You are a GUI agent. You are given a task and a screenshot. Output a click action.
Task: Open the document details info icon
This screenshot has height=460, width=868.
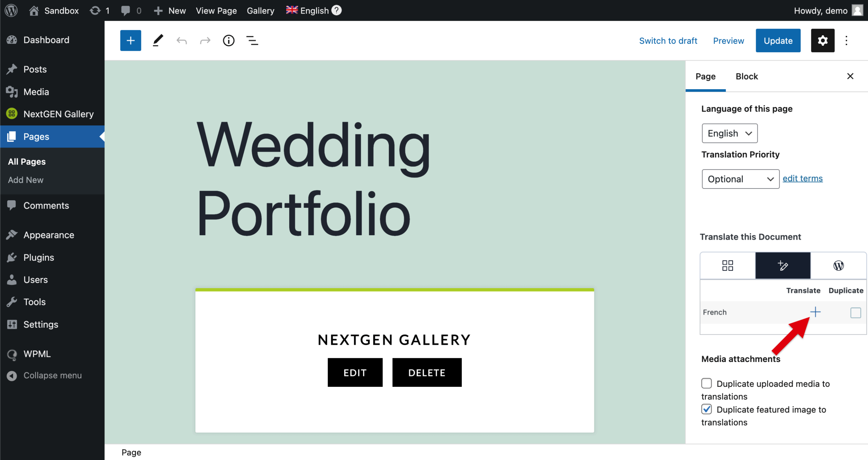pyautogui.click(x=229, y=41)
